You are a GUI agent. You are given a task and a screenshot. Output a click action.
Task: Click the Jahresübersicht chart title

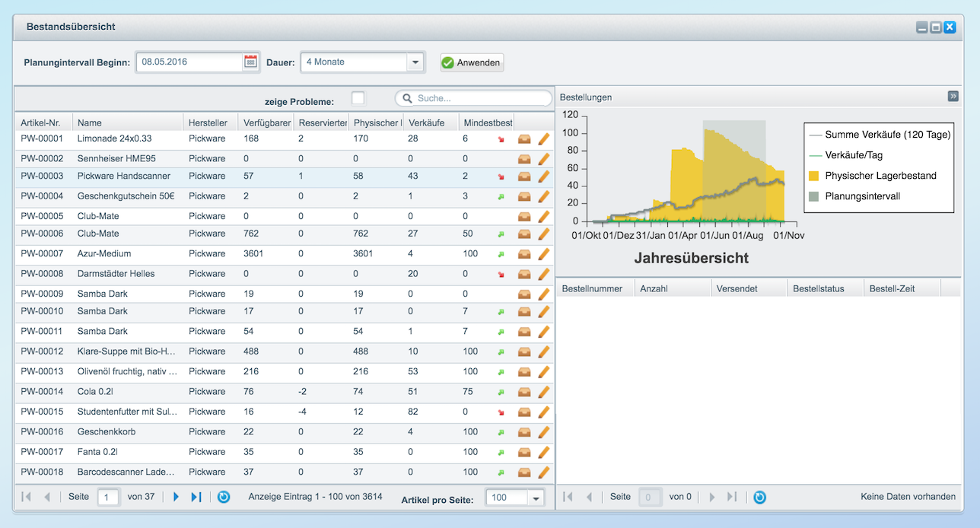692,258
